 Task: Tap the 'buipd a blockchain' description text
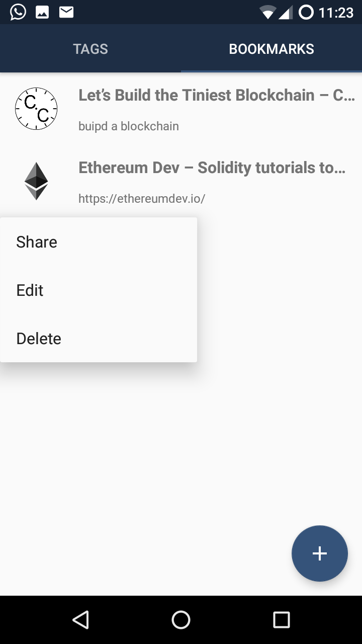pyautogui.click(x=129, y=126)
